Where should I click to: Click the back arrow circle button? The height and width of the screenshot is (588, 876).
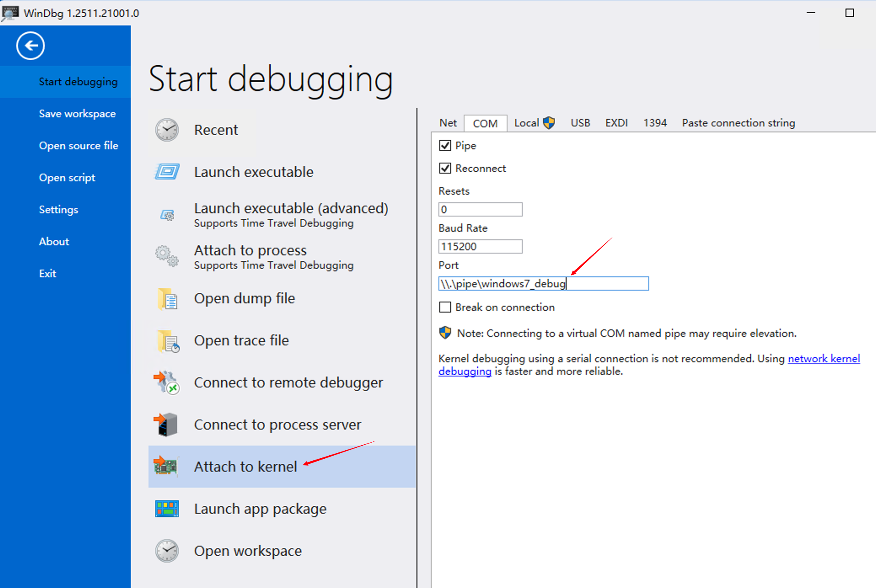point(30,45)
